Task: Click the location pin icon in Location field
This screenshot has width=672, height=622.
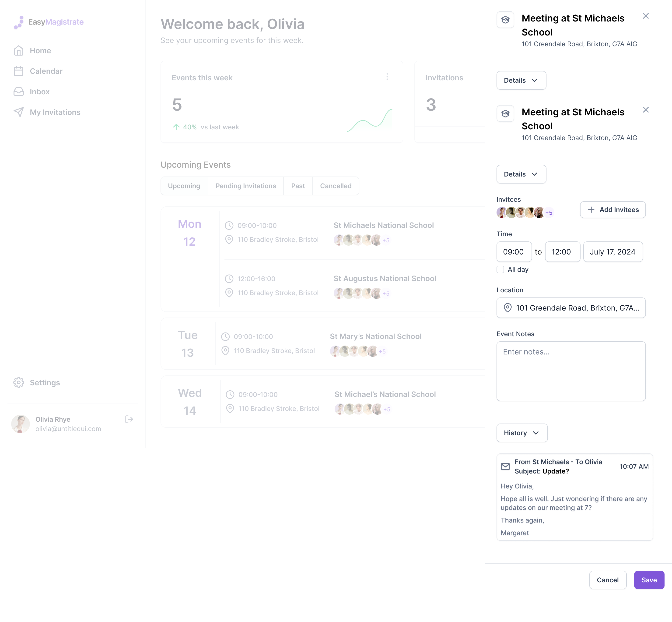Action: [x=507, y=308]
